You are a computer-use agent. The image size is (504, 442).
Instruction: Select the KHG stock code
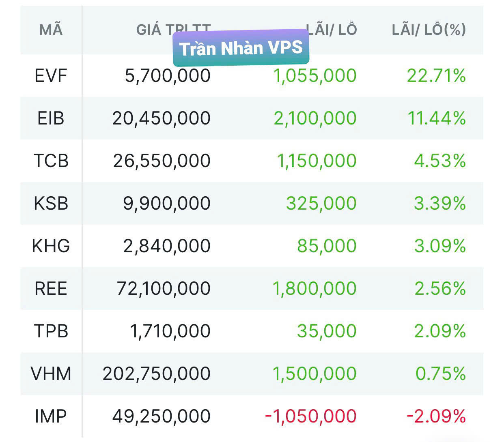click(x=51, y=246)
